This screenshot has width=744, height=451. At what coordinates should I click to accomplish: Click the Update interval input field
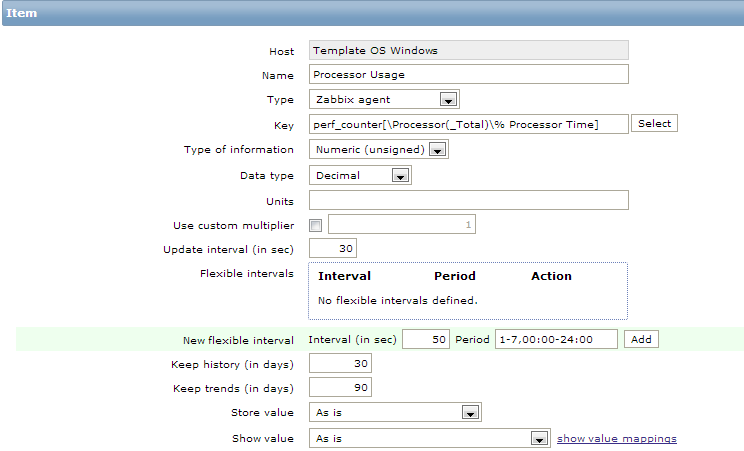(333, 248)
